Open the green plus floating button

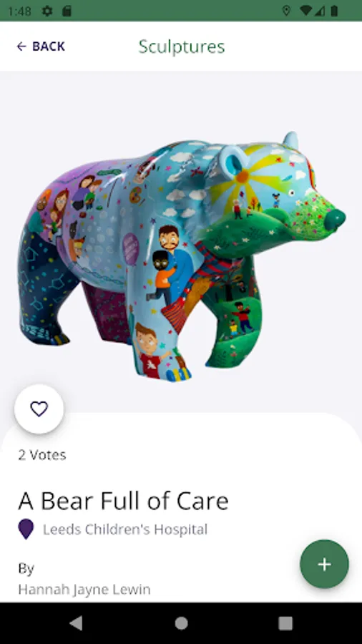324,565
